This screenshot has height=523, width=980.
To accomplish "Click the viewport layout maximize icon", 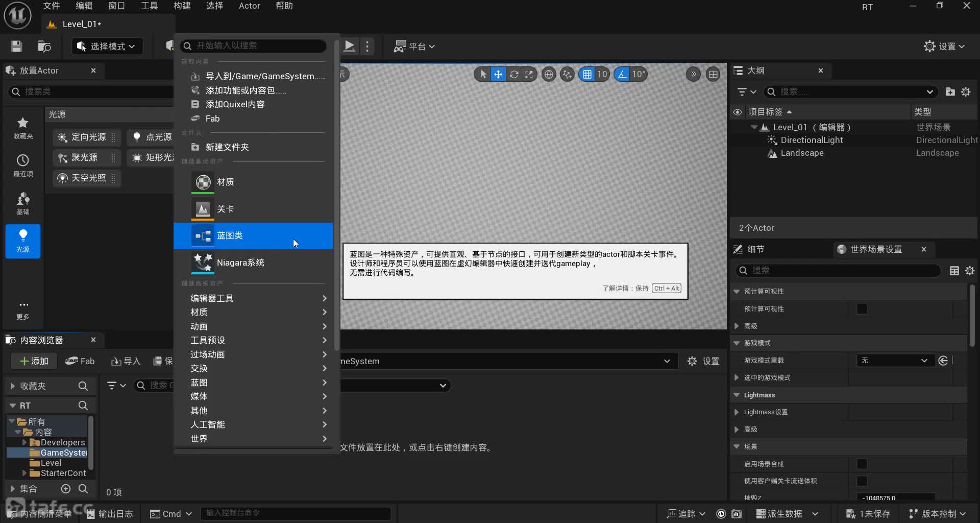I will coord(713,75).
